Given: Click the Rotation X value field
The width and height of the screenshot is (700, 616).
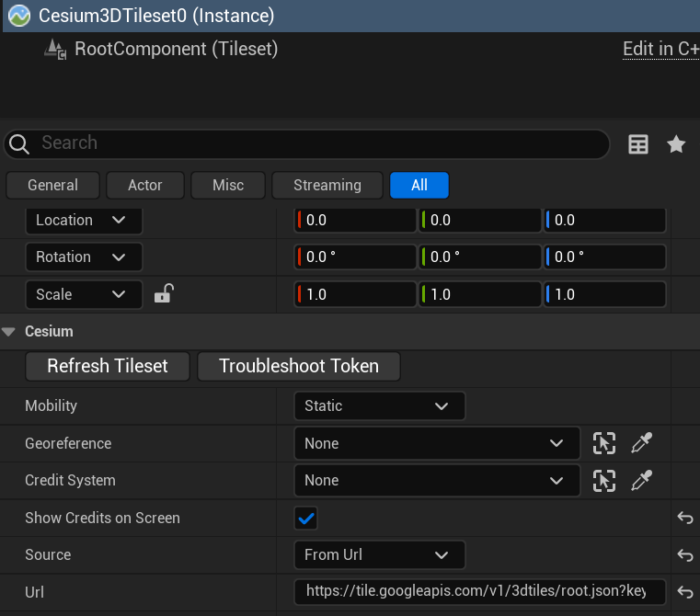Looking at the screenshot, I should pyautogui.click(x=355, y=257).
